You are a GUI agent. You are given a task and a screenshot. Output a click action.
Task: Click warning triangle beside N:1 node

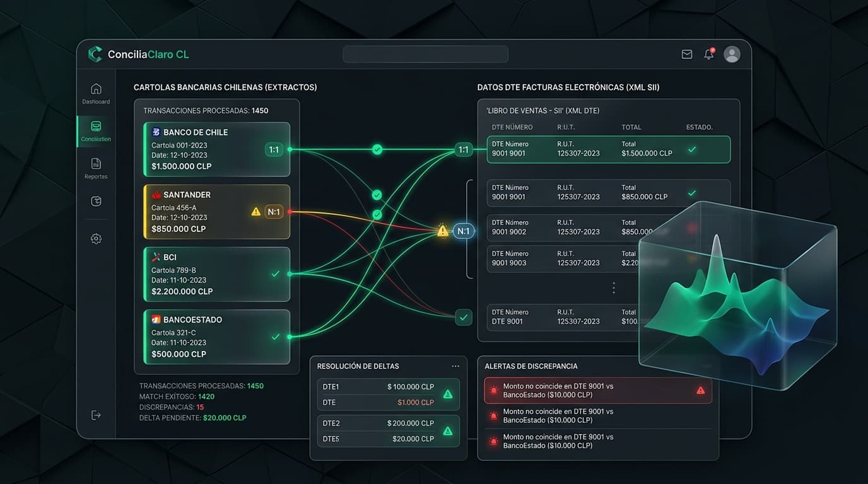(x=443, y=231)
